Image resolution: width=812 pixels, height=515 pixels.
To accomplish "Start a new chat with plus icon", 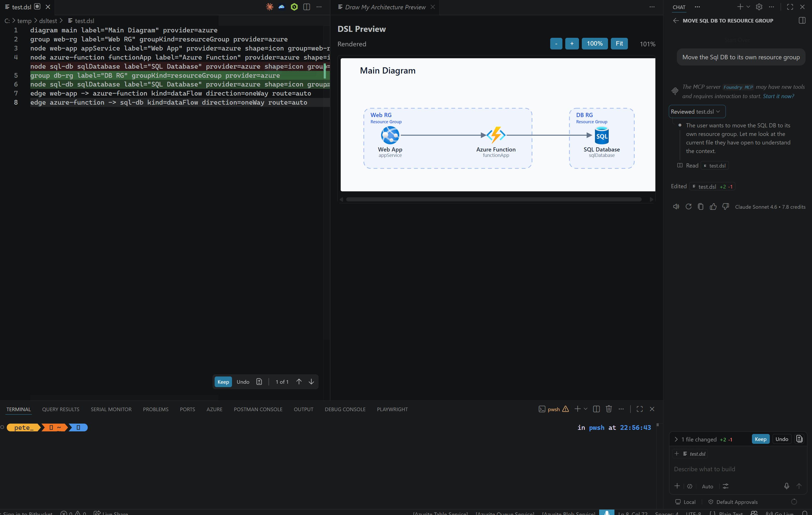I will point(740,7).
